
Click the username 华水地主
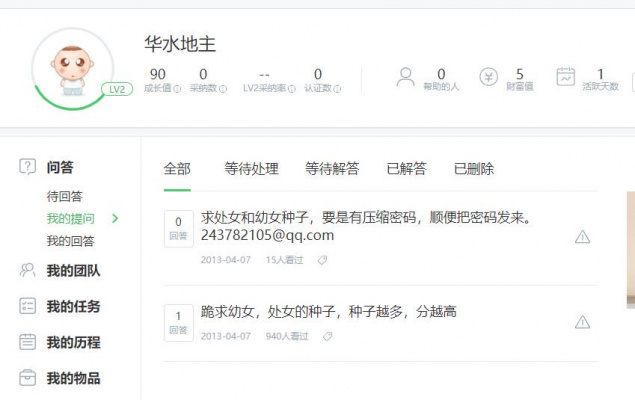click(180, 44)
